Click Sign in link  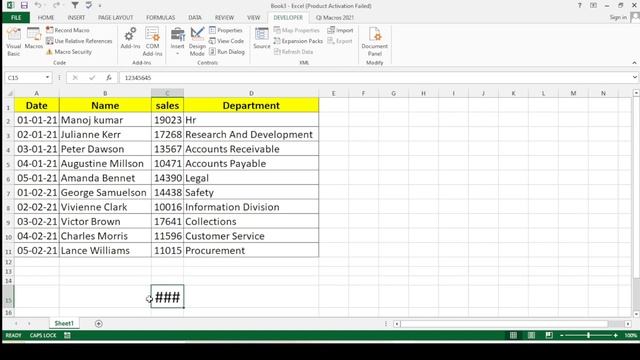pos(618,17)
